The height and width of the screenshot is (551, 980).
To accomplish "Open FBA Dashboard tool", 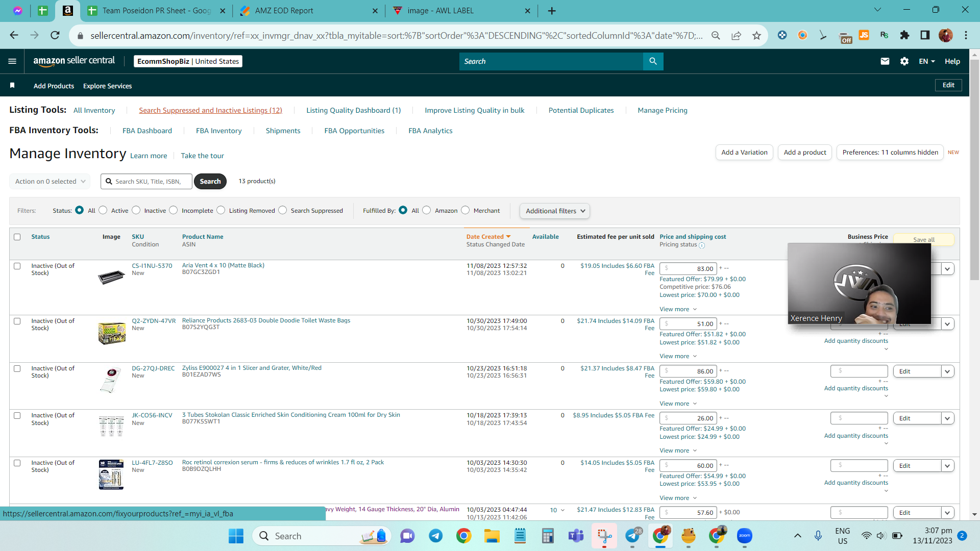I will 147,131.
